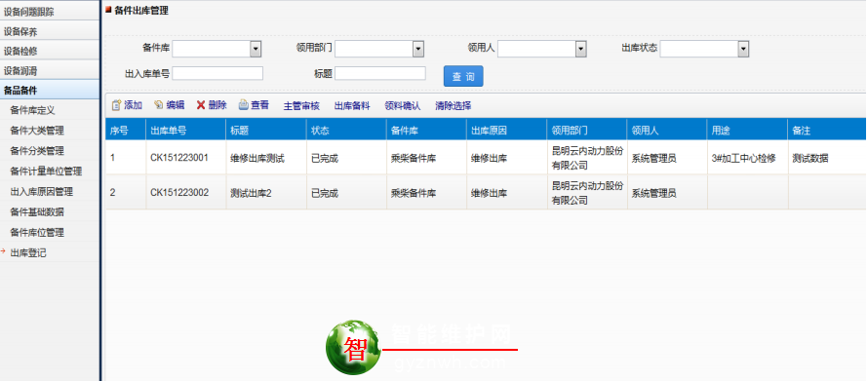Click the 序号 column header
Screen dimensions: 868x381
coord(126,131)
